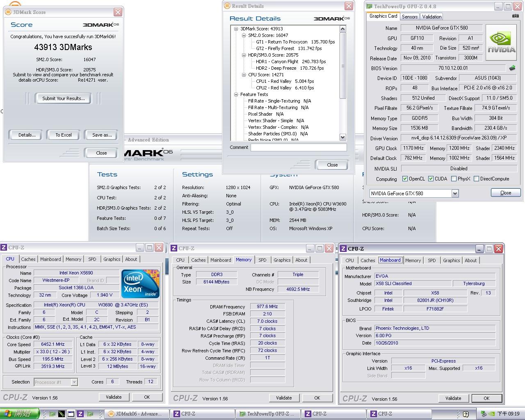Launch CPU-Z from the quick launch bar
This screenshot has height=420, width=525.
pos(80,414)
